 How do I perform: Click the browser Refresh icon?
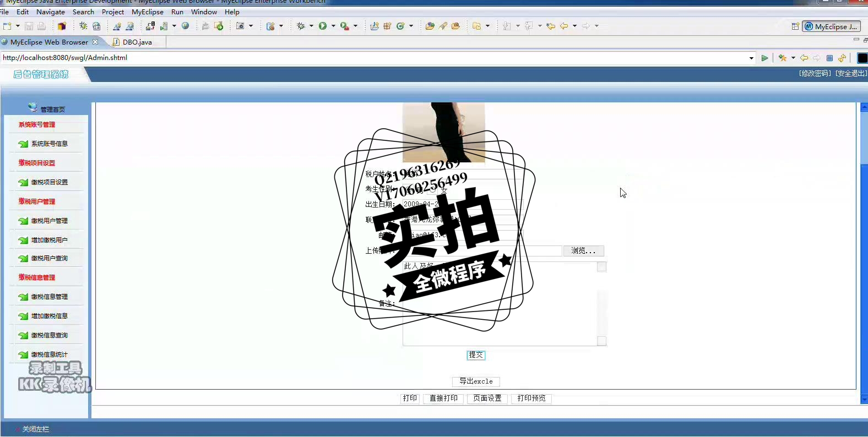click(842, 58)
